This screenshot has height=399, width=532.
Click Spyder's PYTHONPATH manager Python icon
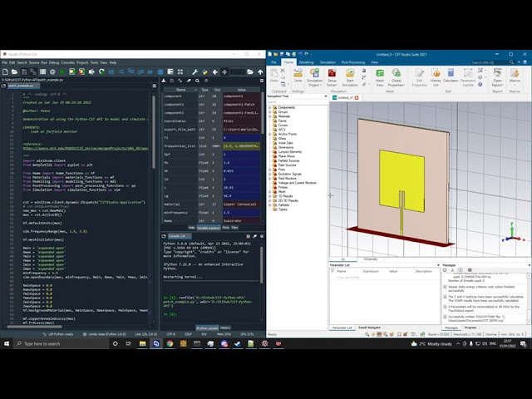click(204, 72)
